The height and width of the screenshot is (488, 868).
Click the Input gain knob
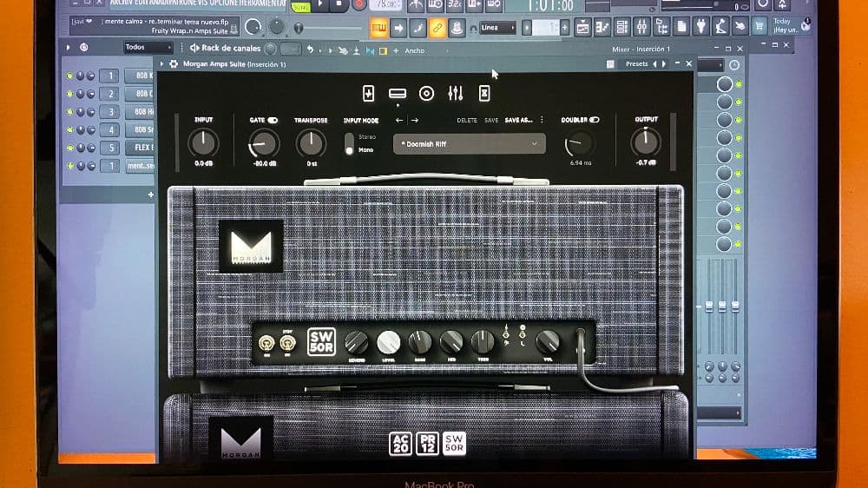(203, 143)
